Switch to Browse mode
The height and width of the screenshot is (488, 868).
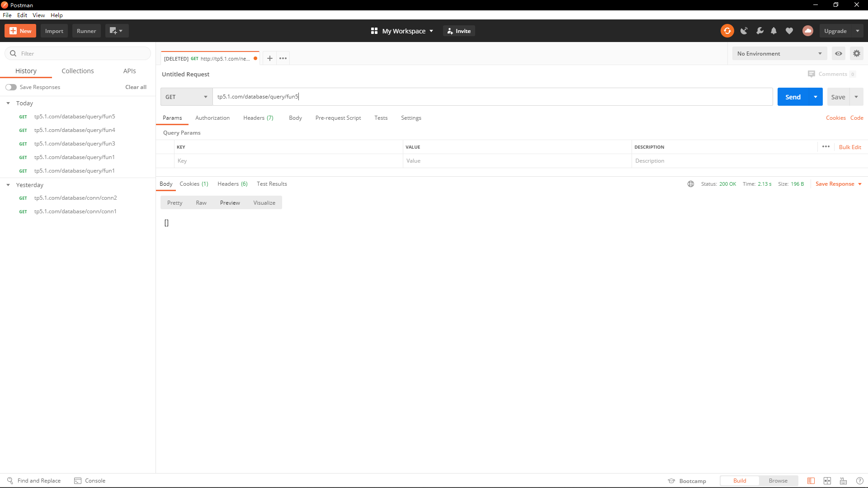(778, 481)
